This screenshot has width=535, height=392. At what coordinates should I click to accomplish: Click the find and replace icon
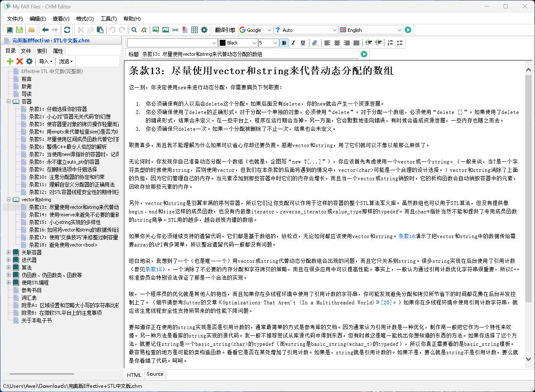144,30
